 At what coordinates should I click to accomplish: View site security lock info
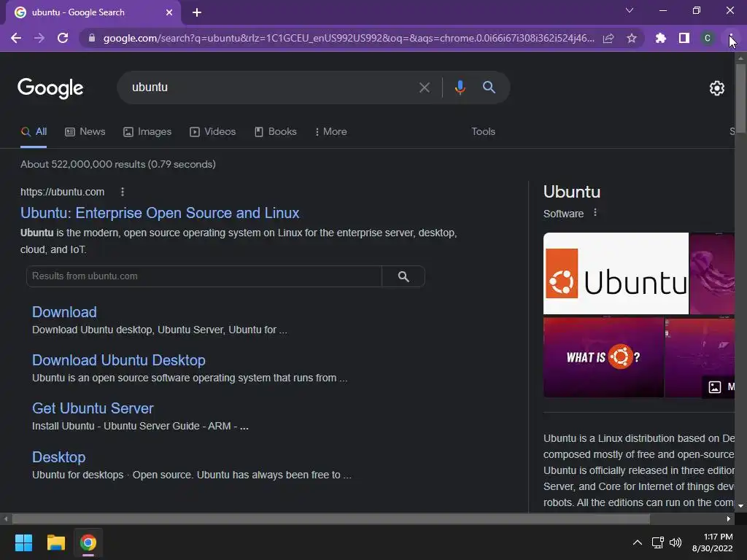click(x=92, y=38)
